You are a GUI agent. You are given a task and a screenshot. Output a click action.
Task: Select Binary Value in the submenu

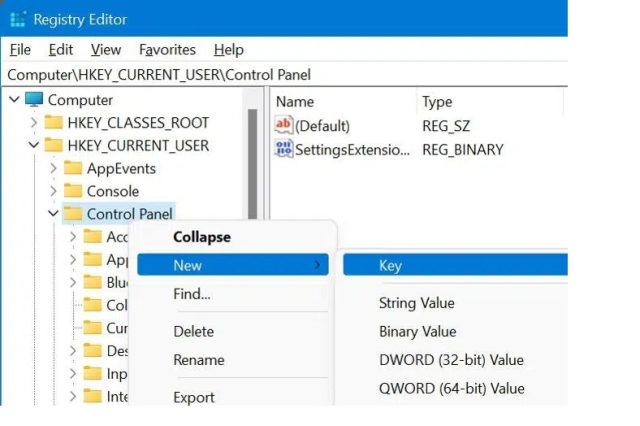(x=455, y=331)
